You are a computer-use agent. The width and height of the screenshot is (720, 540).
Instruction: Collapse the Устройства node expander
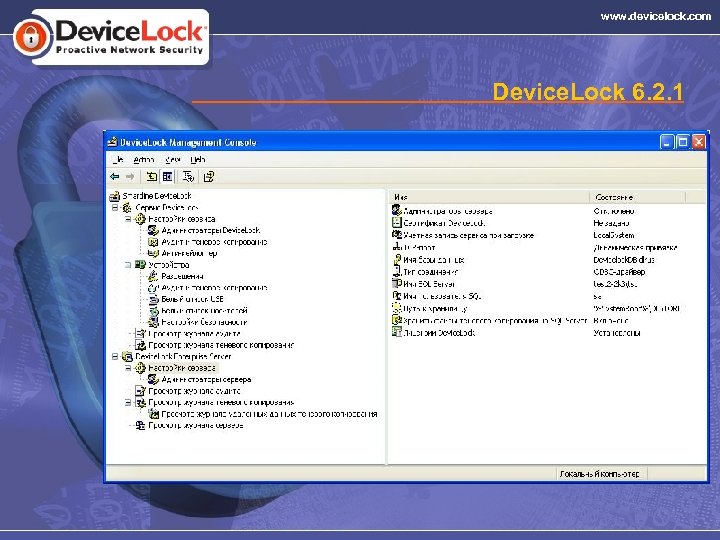point(128,265)
